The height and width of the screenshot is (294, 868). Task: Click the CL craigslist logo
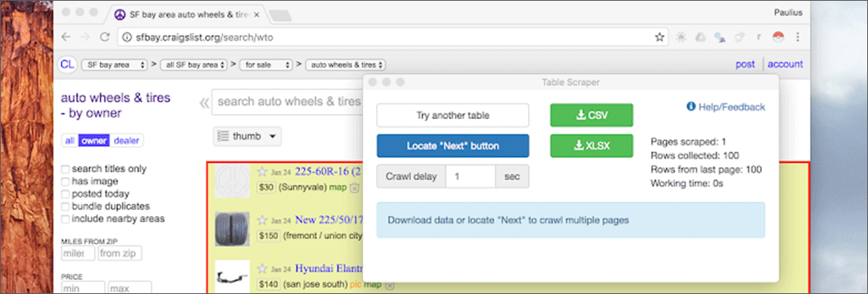(x=67, y=64)
